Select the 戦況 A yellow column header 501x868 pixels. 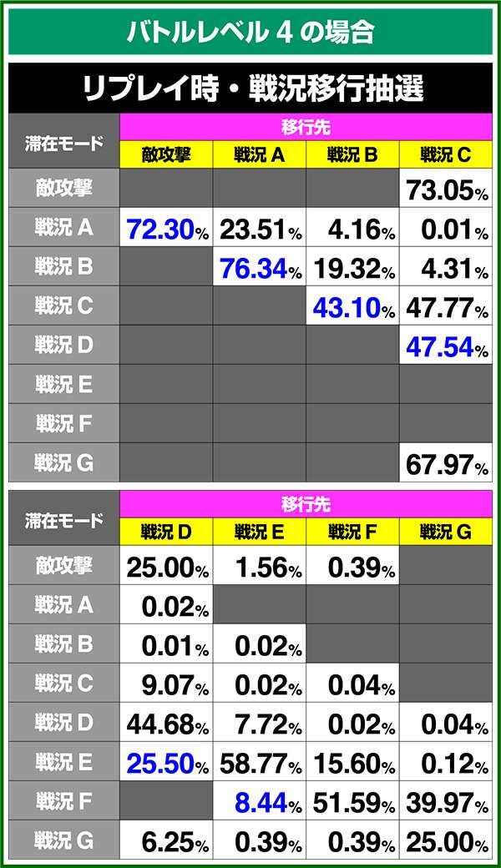click(259, 154)
